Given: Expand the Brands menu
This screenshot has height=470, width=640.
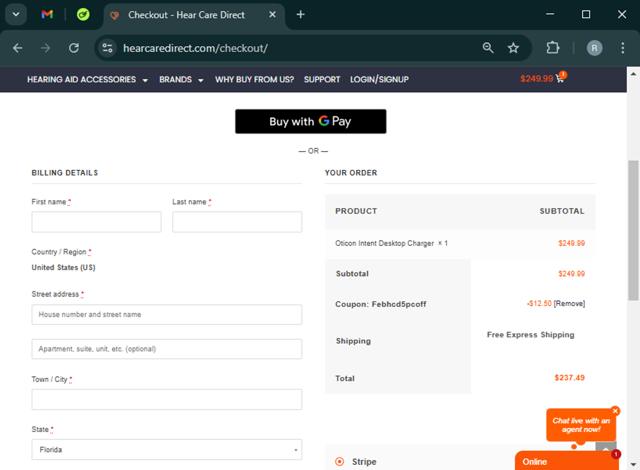Looking at the screenshot, I should click(181, 80).
